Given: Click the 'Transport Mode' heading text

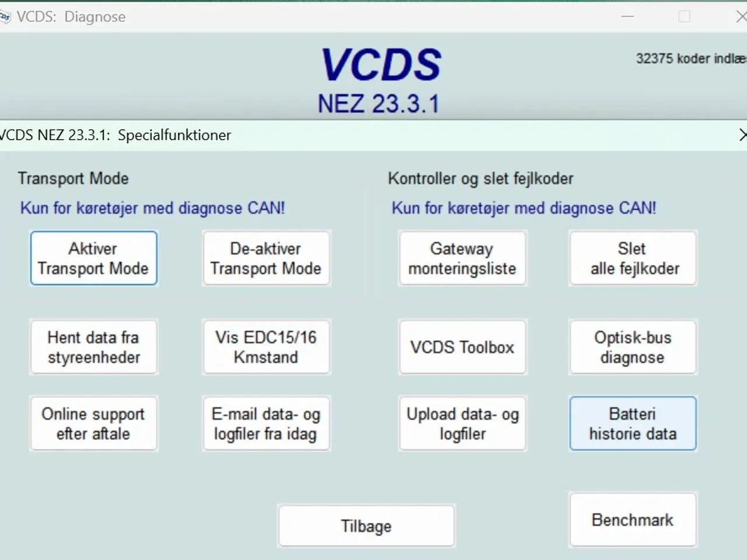Looking at the screenshot, I should tap(74, 178).
